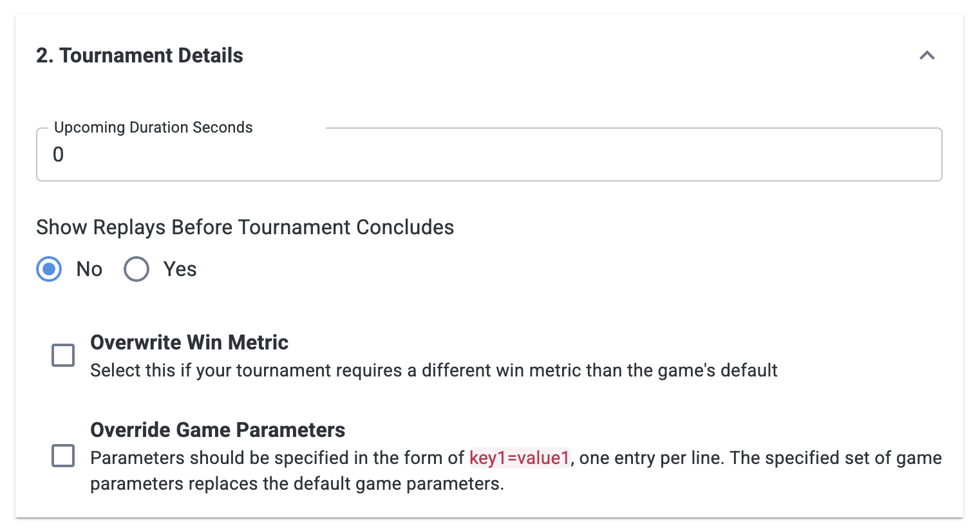Click the '0' value in duration field
The image size is (980, 529).
(x=59, y=155)
